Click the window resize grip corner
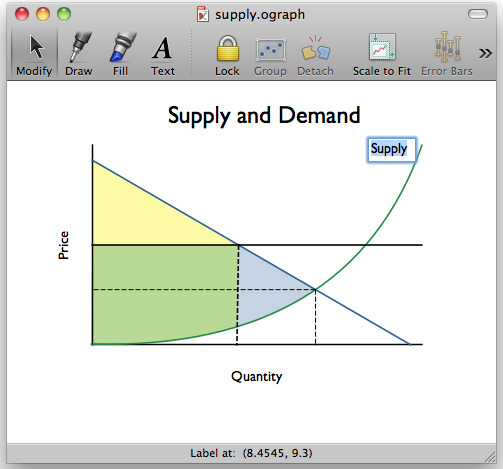503x469 pixels. coord(490,457)
